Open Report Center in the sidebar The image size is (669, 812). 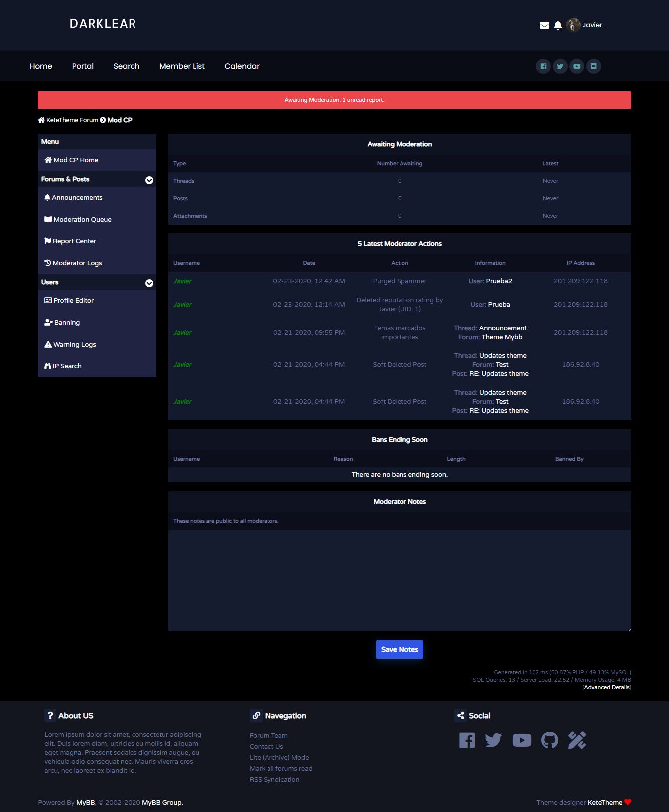click(97, 241)
